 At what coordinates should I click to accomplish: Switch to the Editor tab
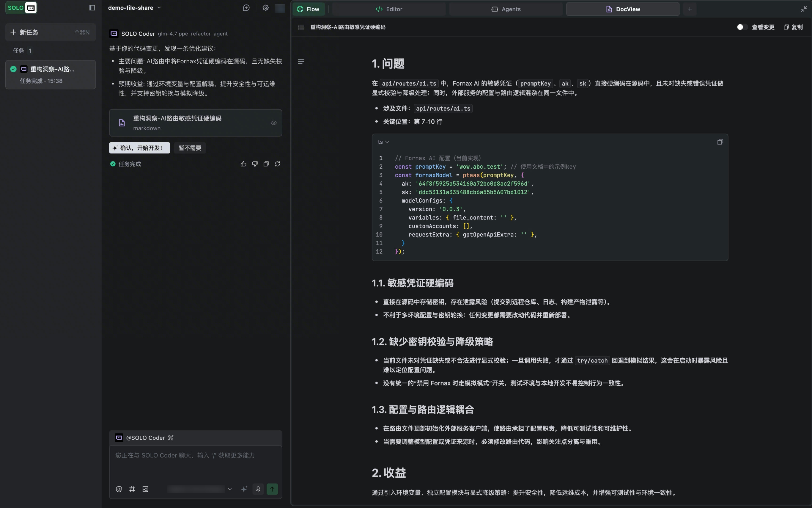coord(389,9)
